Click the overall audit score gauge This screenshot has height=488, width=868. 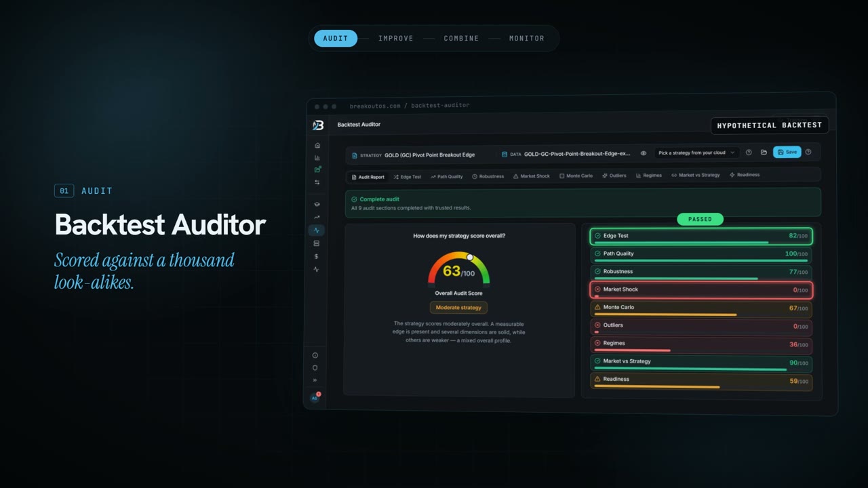[x=458, y=269]
